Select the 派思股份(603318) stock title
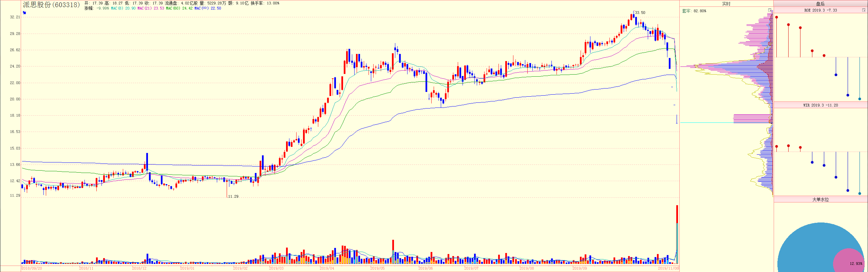The width and height of the screenshot is (868, 272). pyautogui.click(x=51, y=5)
